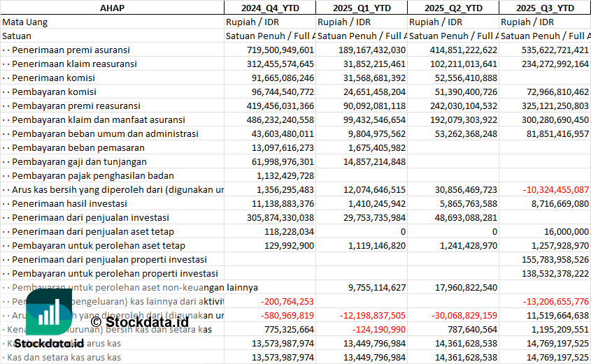Select the Mata Uang row label

click(x=24, y=22)
